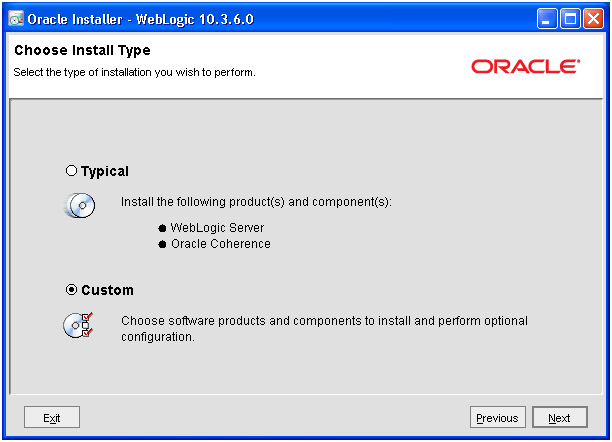
Task: Click the 'Choose Install Type' heading
Action: 82,50
